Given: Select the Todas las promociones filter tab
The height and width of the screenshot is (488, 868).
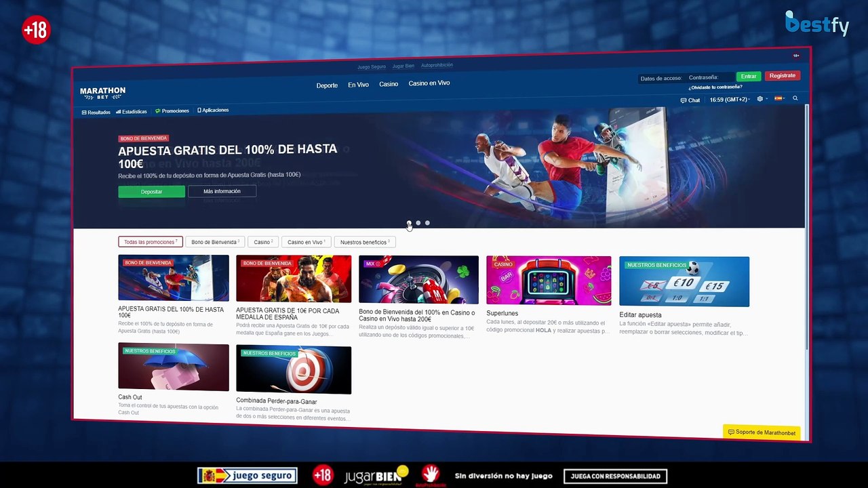Looking at the screenshot, I should tap(151, 242).
